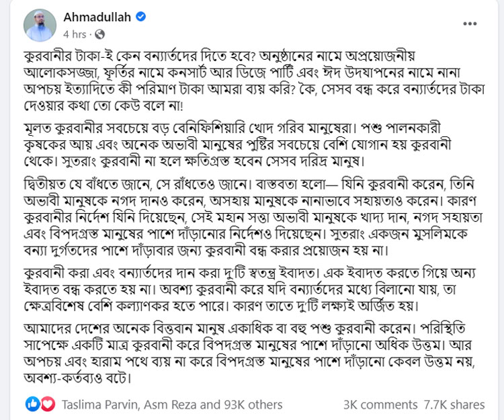Click the globe public audience icon
The width and height of the screenshot is (504, 420).
[99, 34]
